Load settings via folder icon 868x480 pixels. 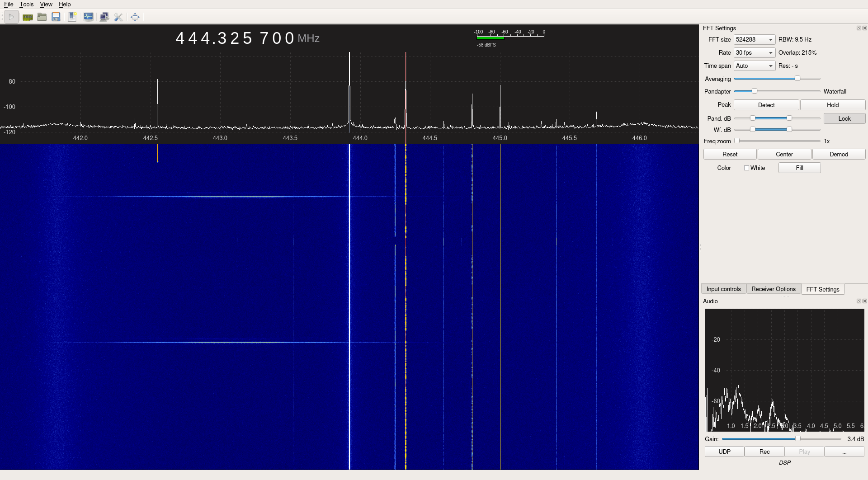tap(42, 17)
